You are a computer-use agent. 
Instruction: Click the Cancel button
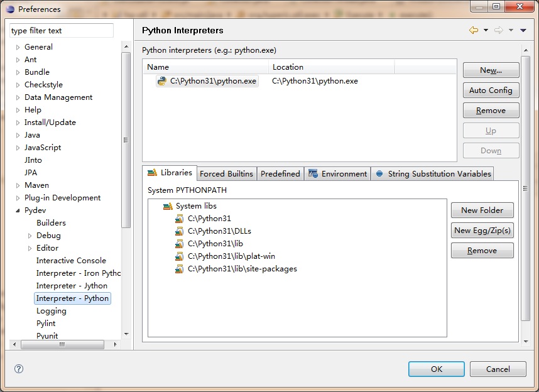tap(498, 369)
